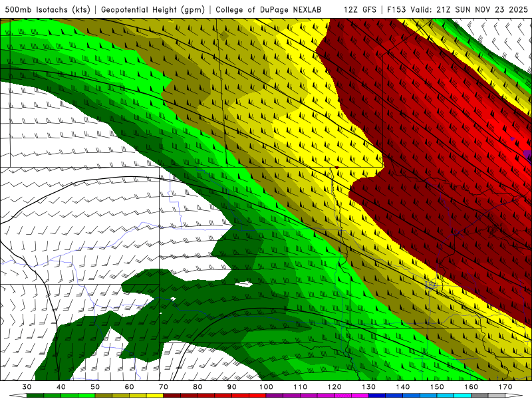Click the "College of DuPage NEXLAB" label

coord(268,9)
